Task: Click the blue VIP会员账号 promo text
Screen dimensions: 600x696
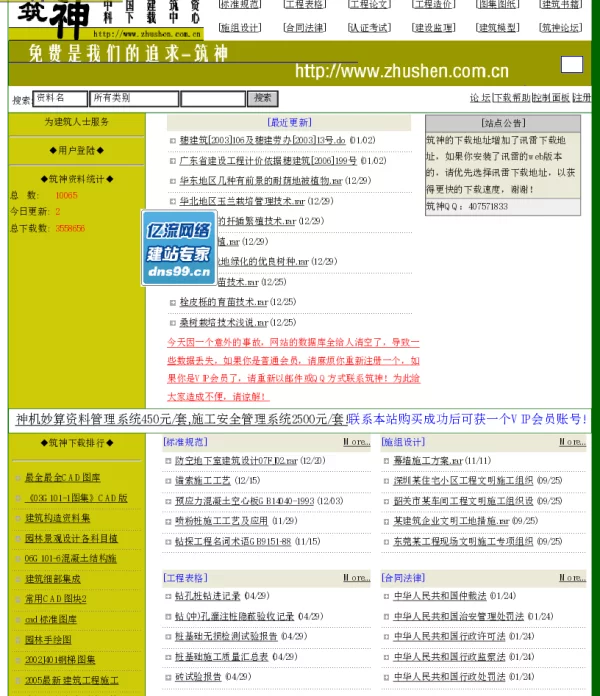Action: [467, 419]
